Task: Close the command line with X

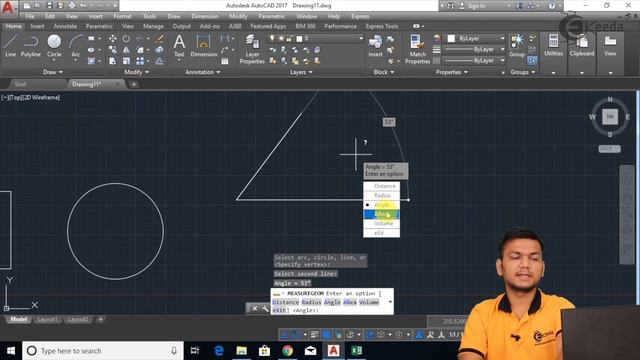Action: coord(255,309)
